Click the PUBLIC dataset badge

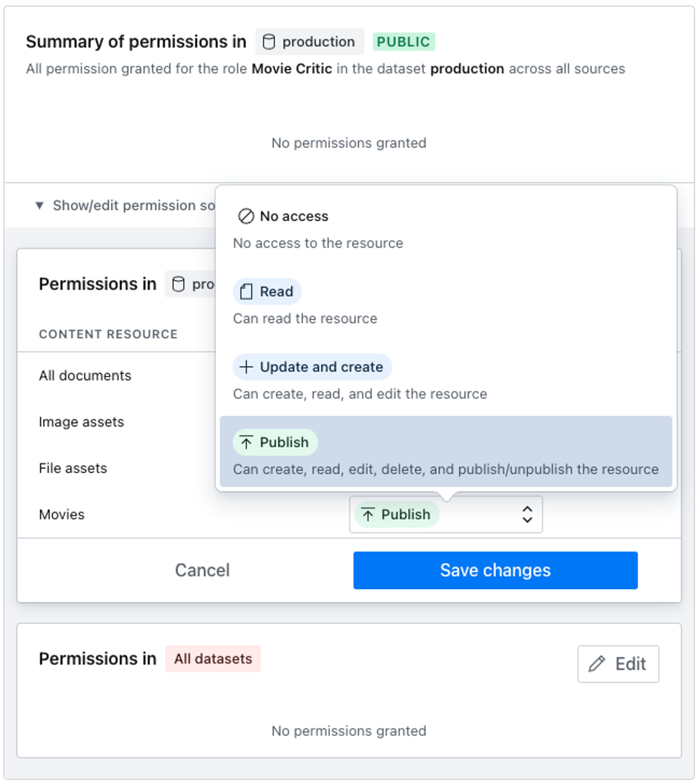pos(403,42)
